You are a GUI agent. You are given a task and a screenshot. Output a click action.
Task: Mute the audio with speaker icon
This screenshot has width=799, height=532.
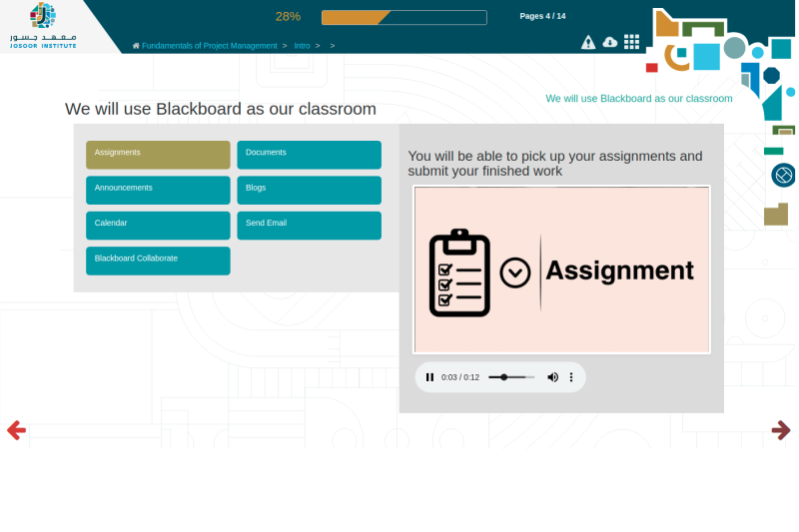[552, 377]
